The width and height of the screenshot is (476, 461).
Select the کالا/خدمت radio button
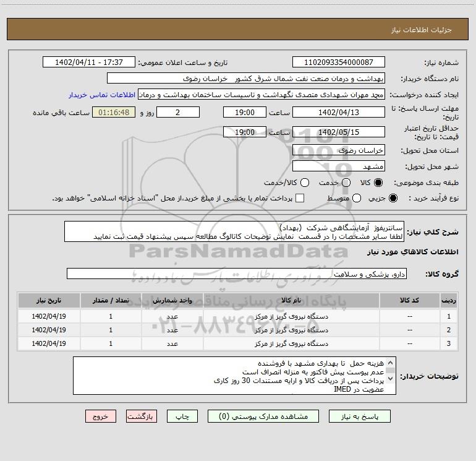click(305, 183)
